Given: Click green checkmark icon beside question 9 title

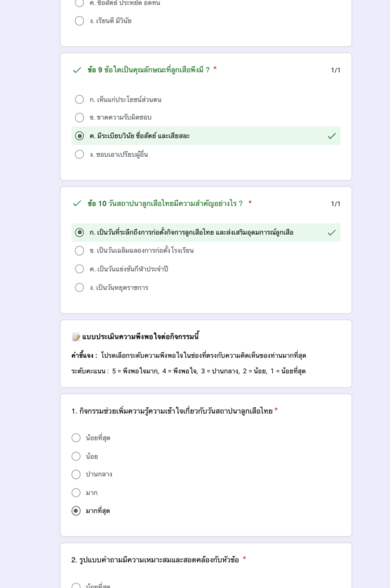Looking at the screenshot, I should pyautogui.click(x=77, y=70).
